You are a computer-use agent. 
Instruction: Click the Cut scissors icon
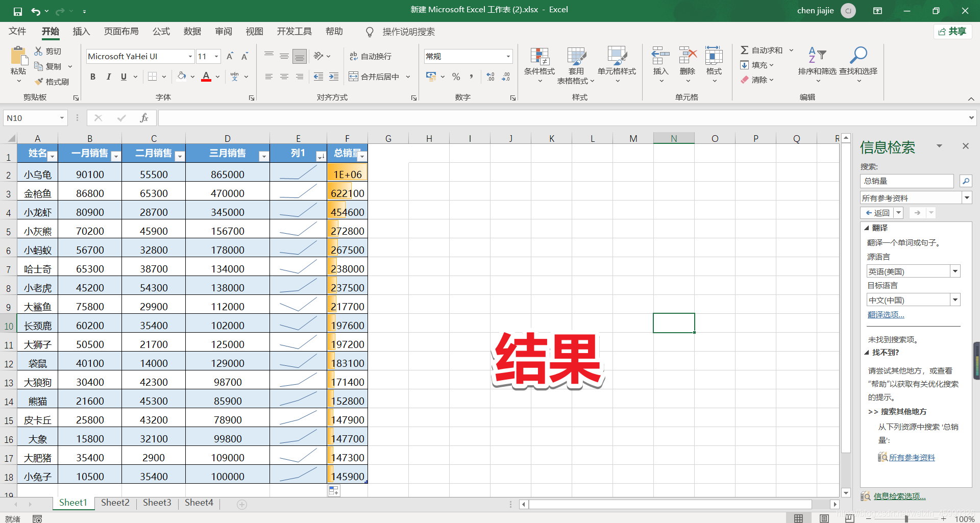point(38,51)
